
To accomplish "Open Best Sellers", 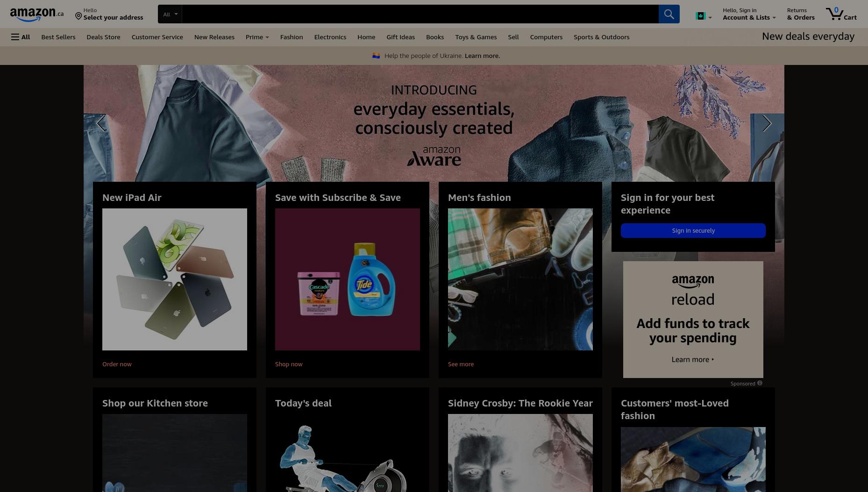I will pyautogui.click(x=58, y=37).
